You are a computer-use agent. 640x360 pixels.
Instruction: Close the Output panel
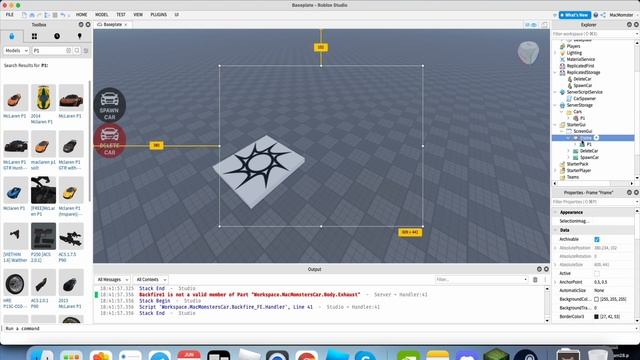[546, 269]
